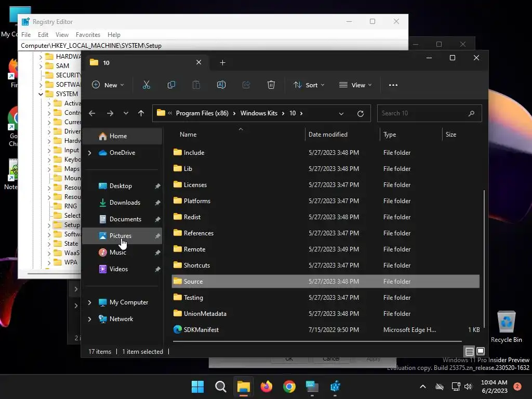Navigate back in File Explorer

[92, 113]
